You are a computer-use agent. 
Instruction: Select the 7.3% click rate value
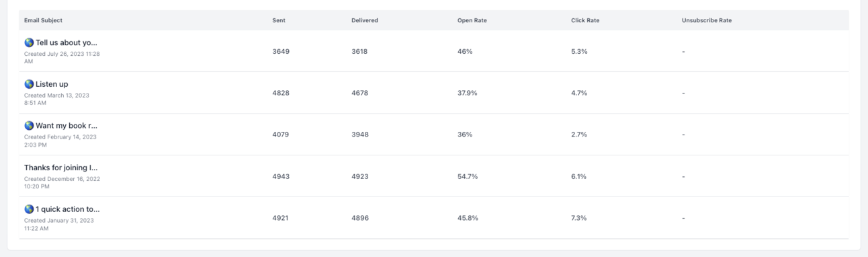(579, 218)
